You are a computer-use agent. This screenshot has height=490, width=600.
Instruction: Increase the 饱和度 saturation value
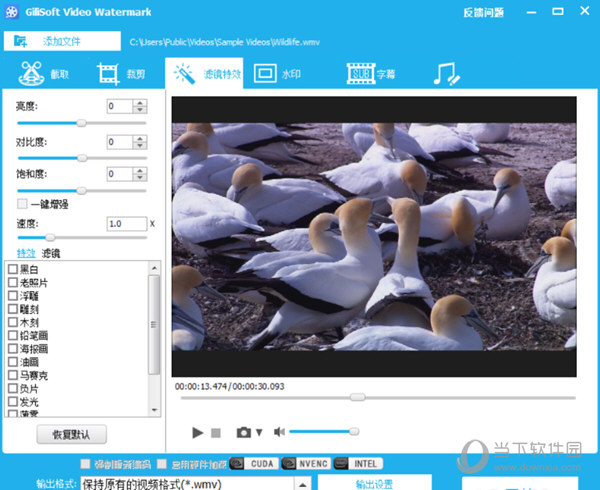(140, 171)
